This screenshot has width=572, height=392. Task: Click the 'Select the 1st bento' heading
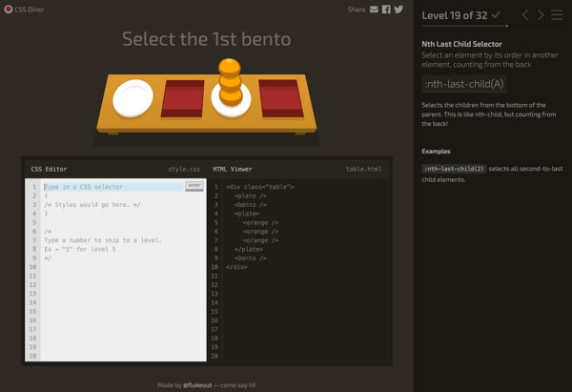(207, 39)
